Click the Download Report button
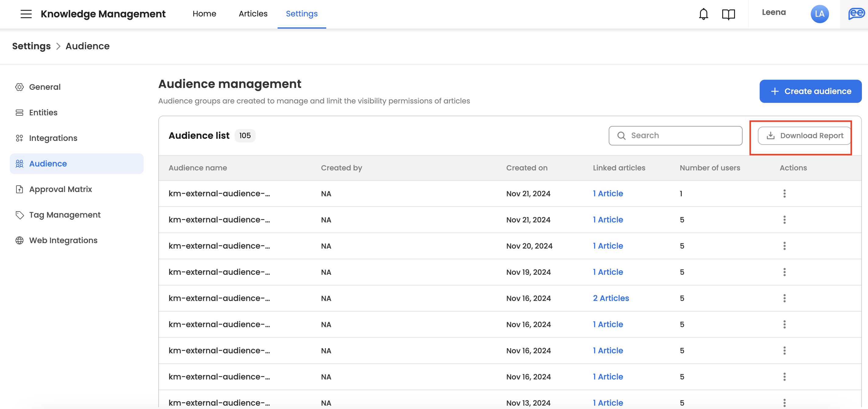The height and width of the screenshot is (409, 868). [804, 135]
